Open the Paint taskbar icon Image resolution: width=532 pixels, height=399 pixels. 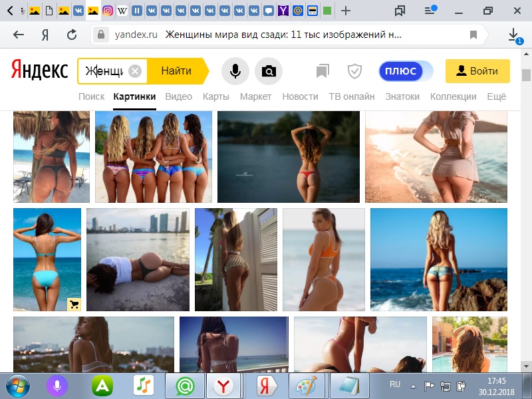pyautogui.click(x=307, y=386)
